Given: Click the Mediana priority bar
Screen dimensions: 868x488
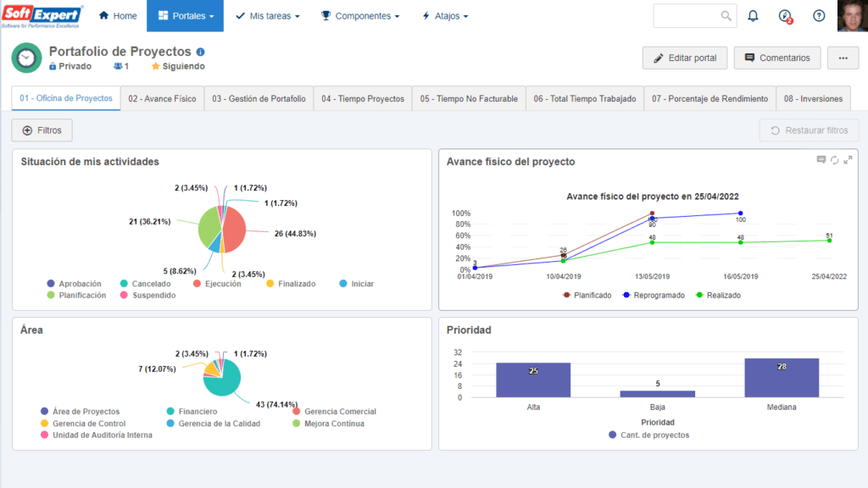Looking at the screenshot, I should (x=782, y=377).
